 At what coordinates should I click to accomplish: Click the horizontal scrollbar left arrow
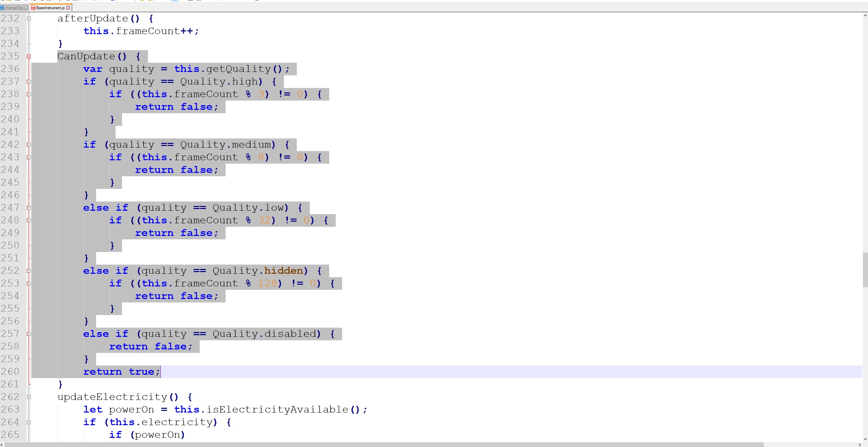click(x=2, y=445)
